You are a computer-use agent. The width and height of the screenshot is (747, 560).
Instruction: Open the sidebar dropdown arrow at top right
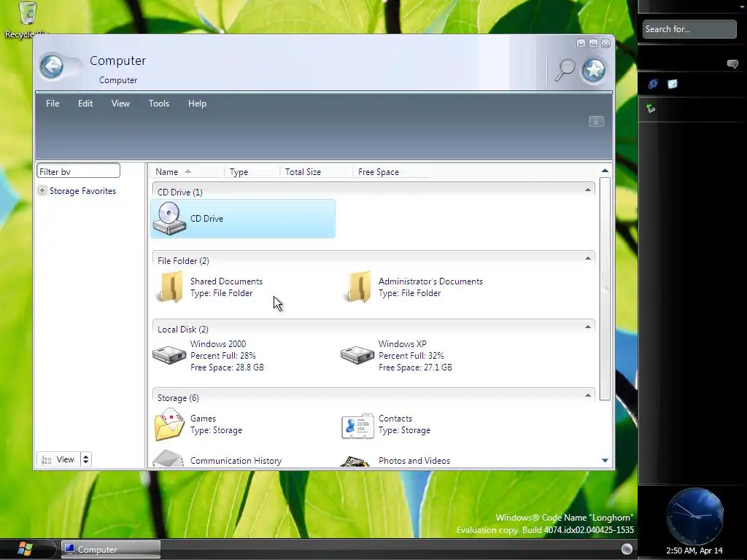742,7
